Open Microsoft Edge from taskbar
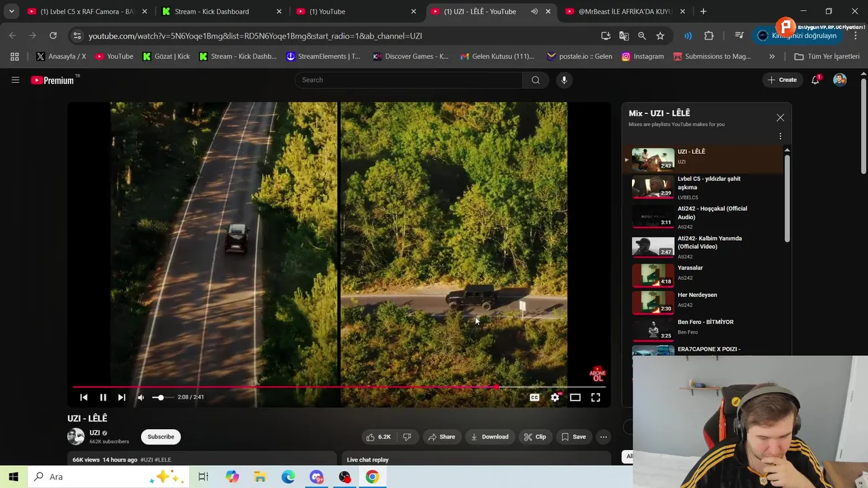 (x=289, y=476)
